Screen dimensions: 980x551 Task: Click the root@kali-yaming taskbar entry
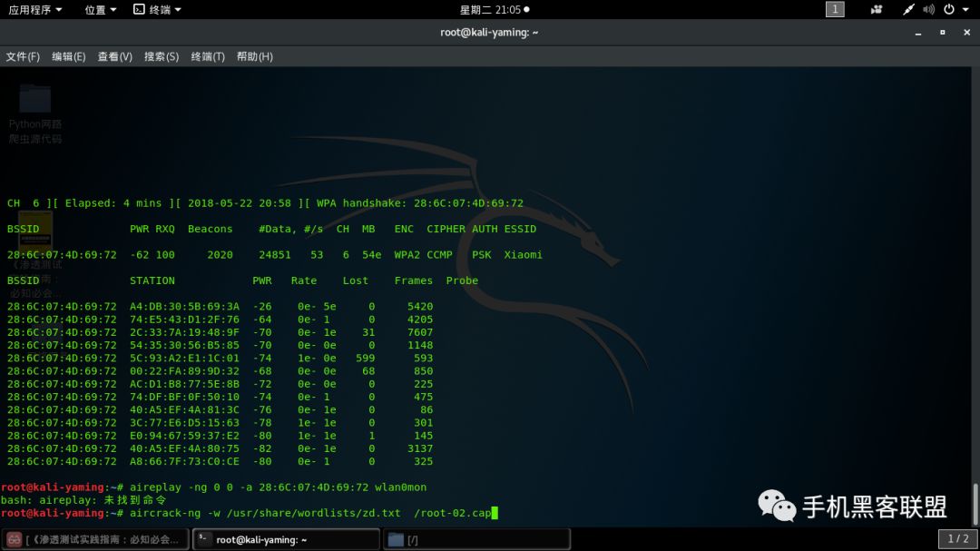(286, 539)
